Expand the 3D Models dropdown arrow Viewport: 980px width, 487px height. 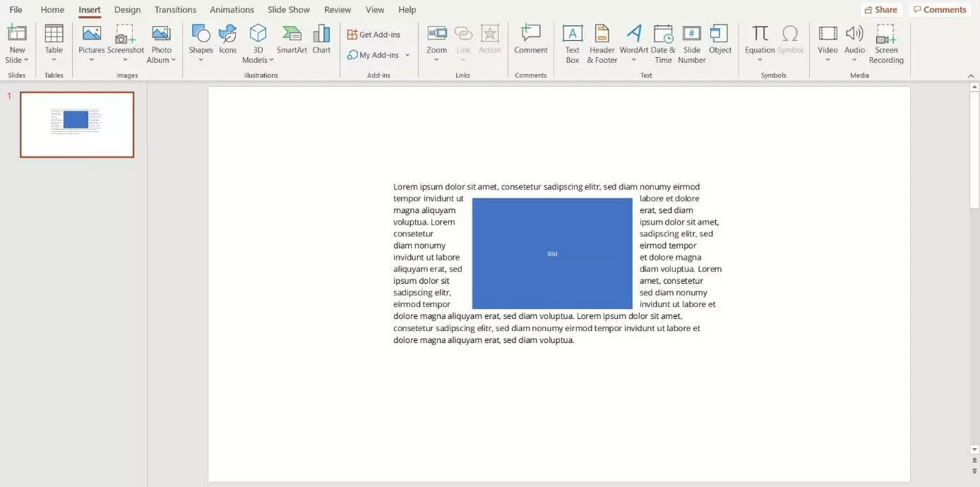coord(271,60)
